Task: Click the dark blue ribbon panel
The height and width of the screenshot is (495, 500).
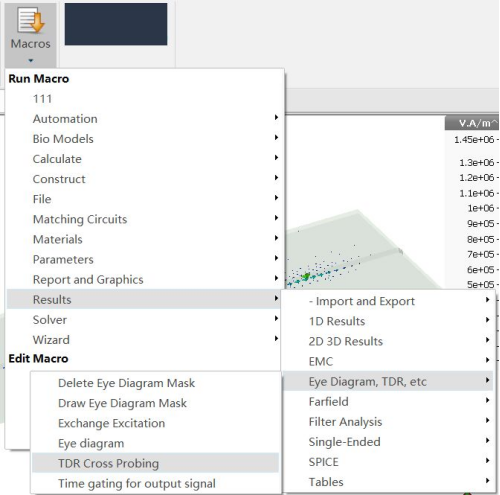Action: click(116, 24)
